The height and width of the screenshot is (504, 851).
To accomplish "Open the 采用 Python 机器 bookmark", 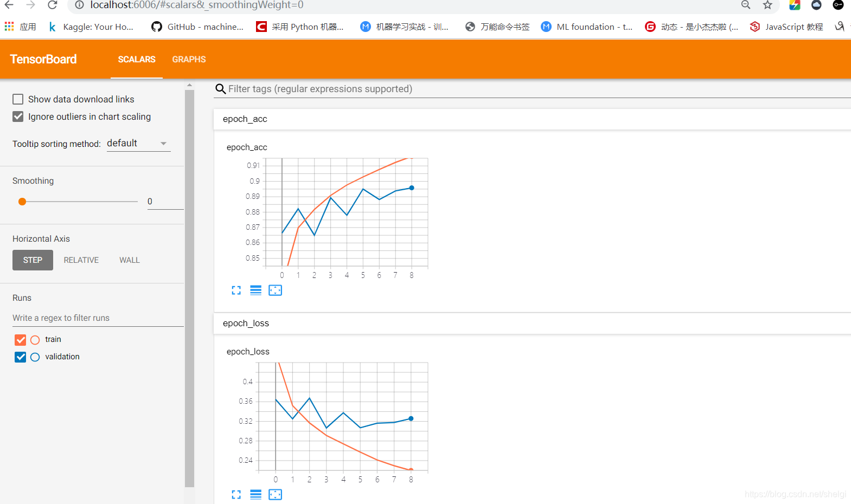I will pos(300,27).
